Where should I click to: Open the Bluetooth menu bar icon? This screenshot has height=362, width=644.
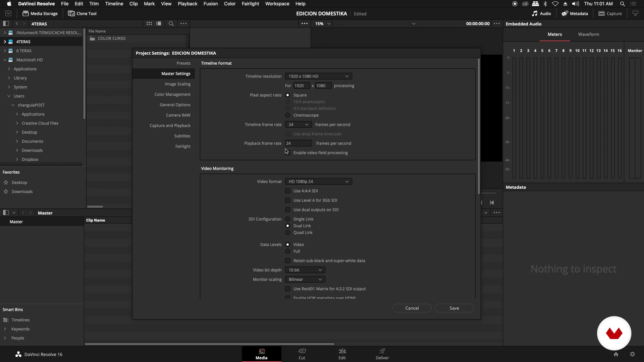coord(545,4)
